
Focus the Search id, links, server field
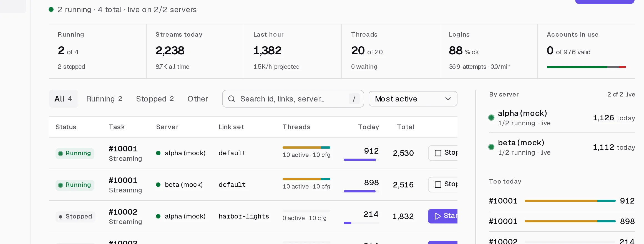click(x=293, y=99)
